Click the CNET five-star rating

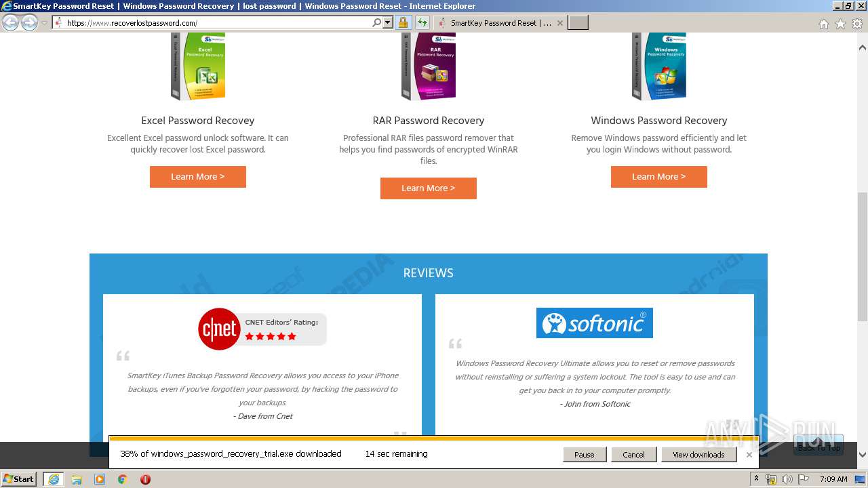click(271, 336)
